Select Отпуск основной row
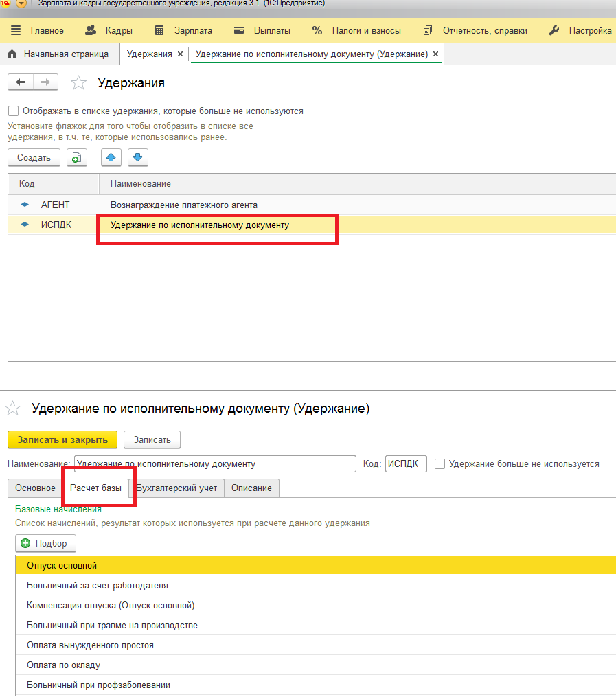This screenshot has width=616, height=699. [316, 565]
